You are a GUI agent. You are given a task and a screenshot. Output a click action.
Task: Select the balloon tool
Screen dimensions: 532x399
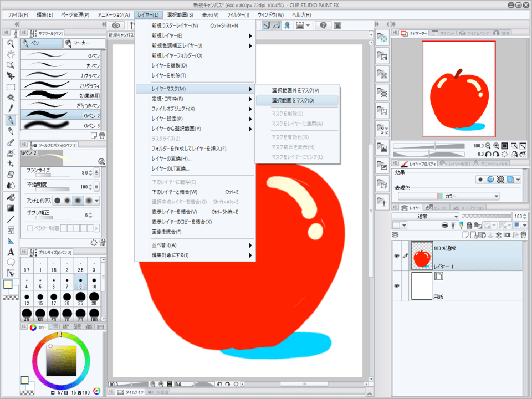click(x=11, y=262)
